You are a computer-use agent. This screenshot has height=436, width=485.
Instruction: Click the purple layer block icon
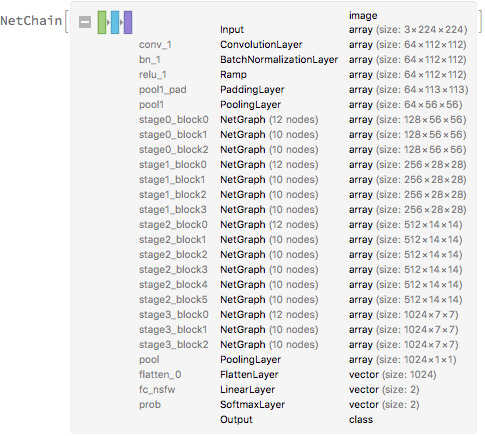click(128, 22)
